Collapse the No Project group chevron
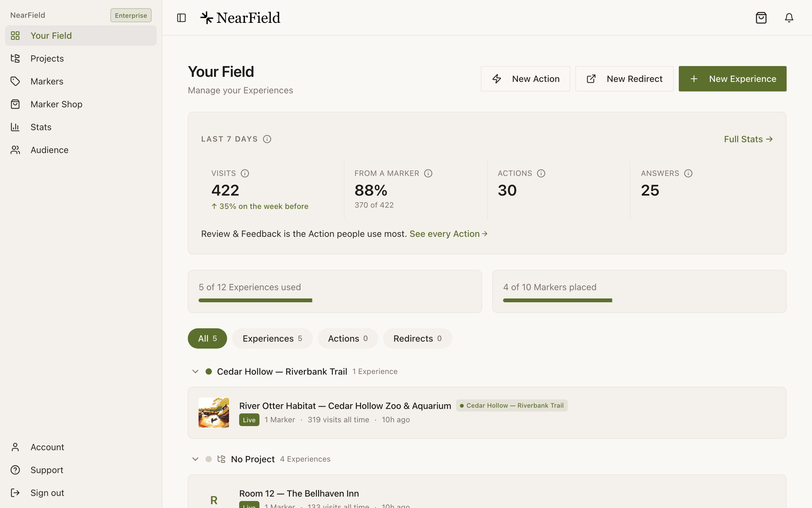 (x=195, y=459)
